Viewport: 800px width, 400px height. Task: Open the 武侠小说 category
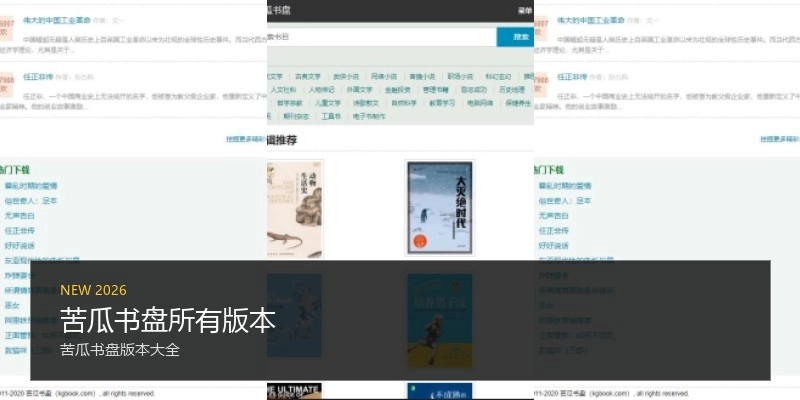(x=346, y=77)
